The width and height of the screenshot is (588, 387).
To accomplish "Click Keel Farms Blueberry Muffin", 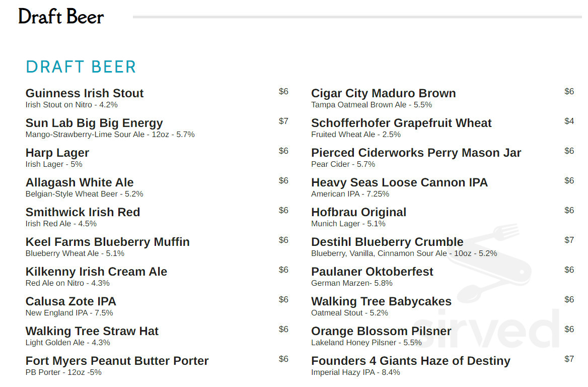I will [108, 242].
